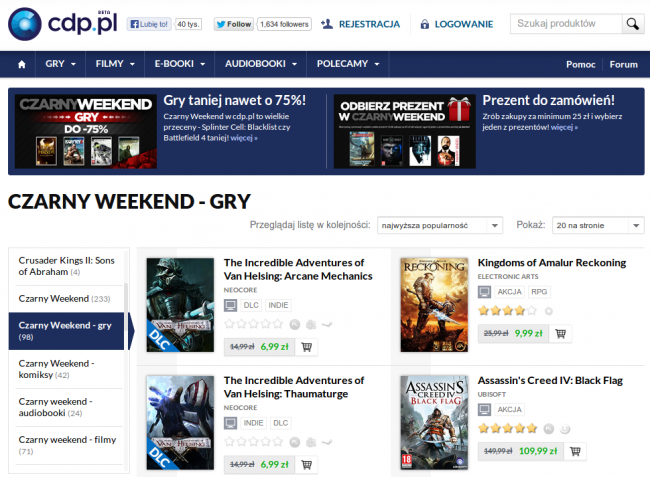Image resolution: width=650 pixels, height=477 pixels.
Task: Open the GRY menu dropdown
Action: pyautogui.click(x=61, y=64)
